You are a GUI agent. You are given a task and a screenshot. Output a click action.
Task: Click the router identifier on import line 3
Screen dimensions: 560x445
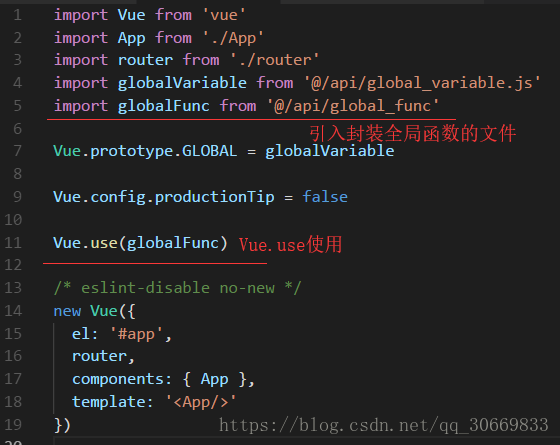coord(145,60)
